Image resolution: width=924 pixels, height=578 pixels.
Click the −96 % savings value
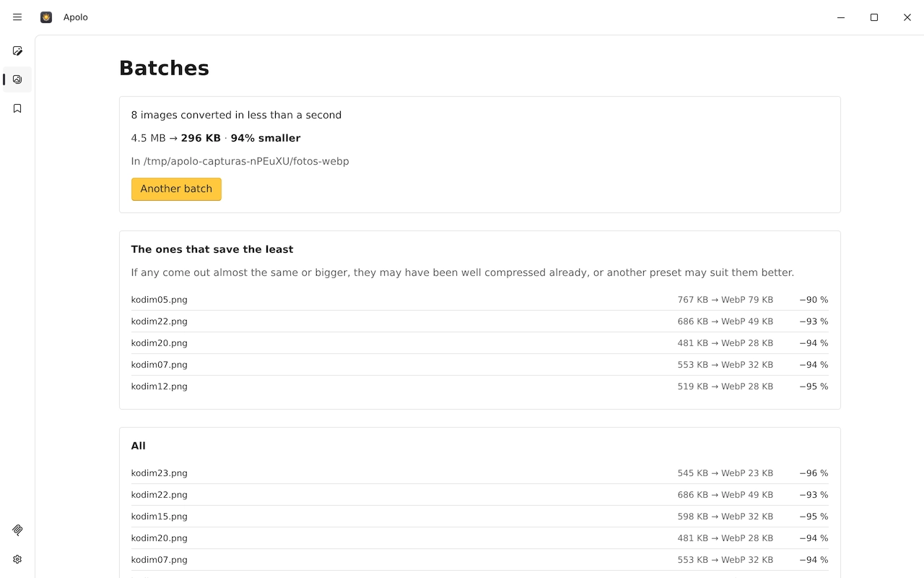coord(814,473)
